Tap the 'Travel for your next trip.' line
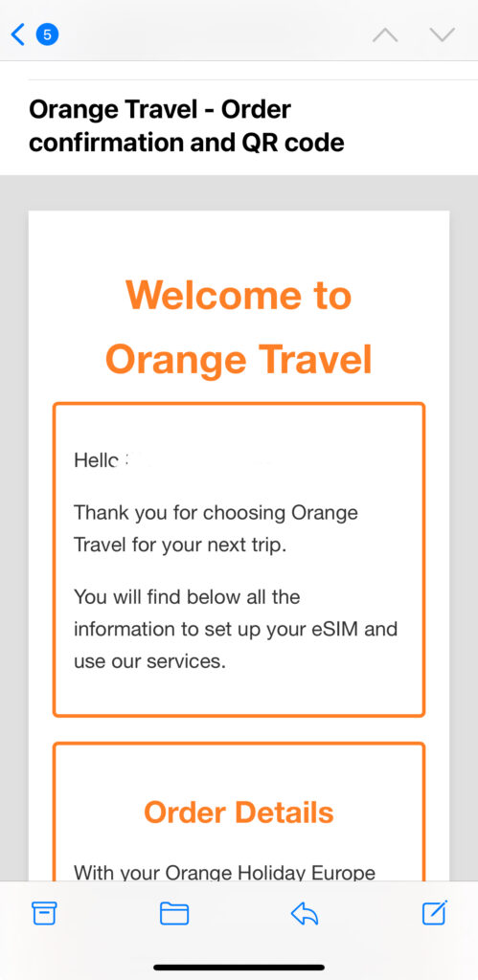478x980 pixels. (x=180, y=545)
